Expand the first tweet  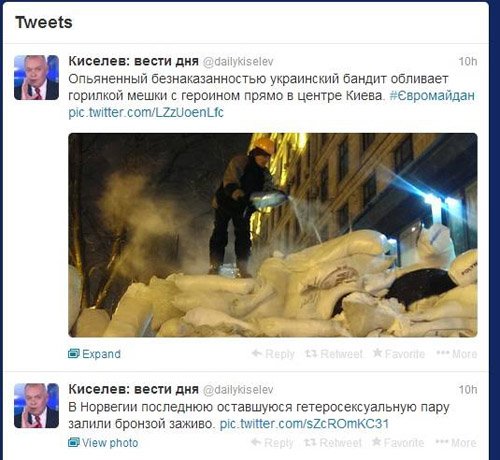tap(94, 354)
